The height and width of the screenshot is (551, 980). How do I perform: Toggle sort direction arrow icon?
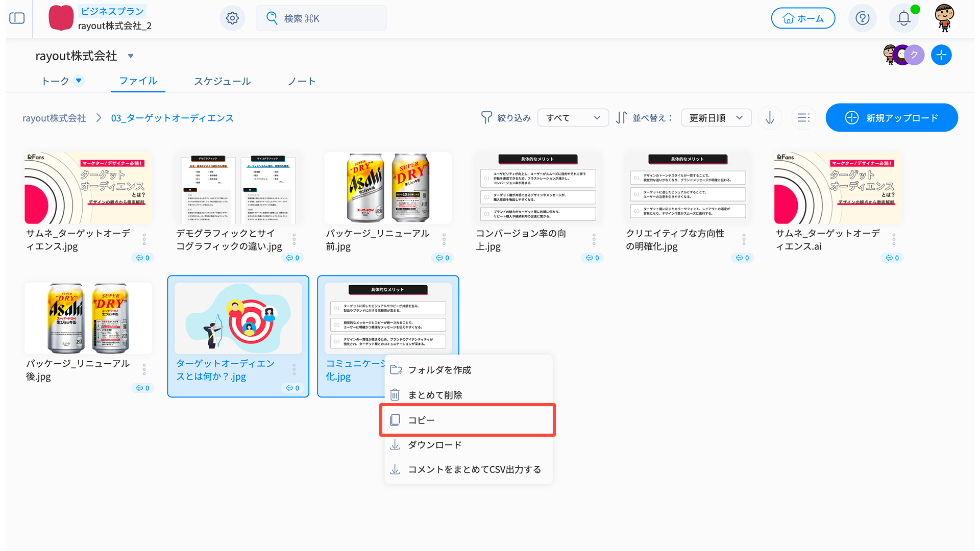(770, 118)
